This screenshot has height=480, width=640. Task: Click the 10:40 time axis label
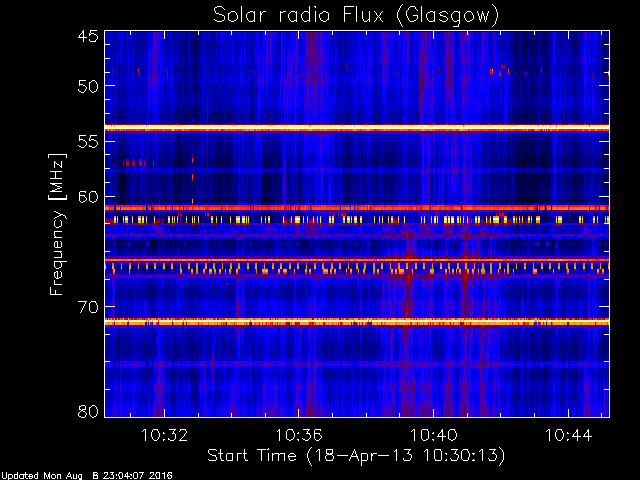point(433,436)
